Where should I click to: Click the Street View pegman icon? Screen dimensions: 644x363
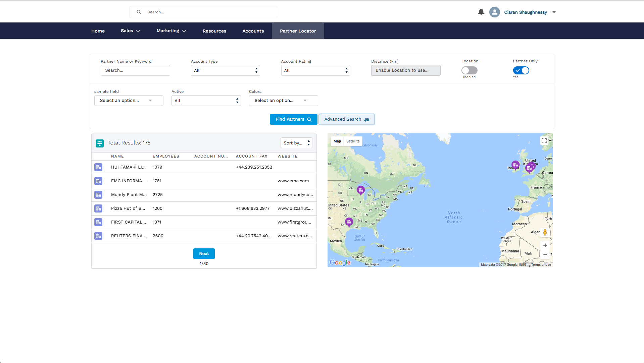pos(545,232)
